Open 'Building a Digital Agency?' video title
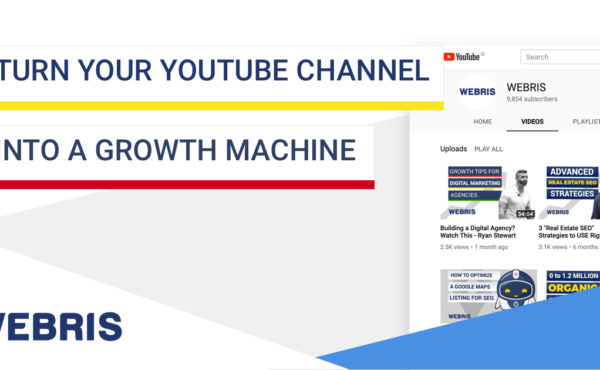The height and width of the screenshot is (370, 600). coord(478,231)
